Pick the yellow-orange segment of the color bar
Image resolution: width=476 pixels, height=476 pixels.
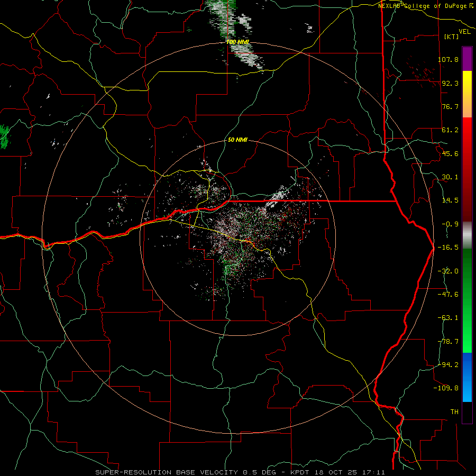(467, 94)
